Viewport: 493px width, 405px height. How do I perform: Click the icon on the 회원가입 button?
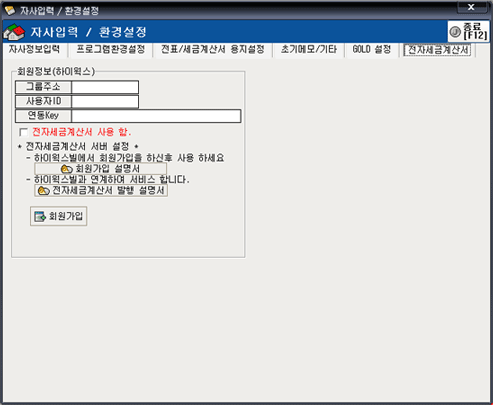pyautogui.click(x=40, y=216)
